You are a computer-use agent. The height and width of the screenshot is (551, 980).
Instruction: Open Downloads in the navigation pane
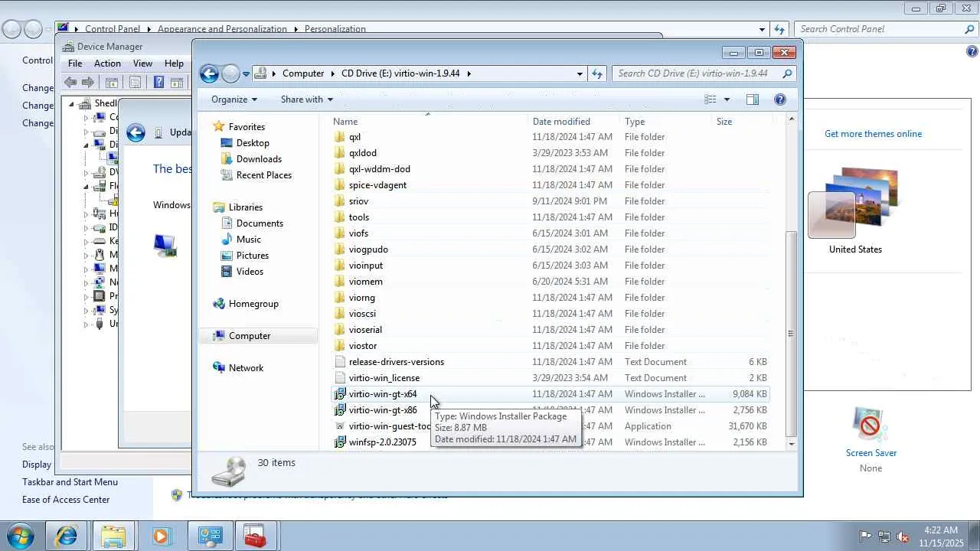pos(259,159)
